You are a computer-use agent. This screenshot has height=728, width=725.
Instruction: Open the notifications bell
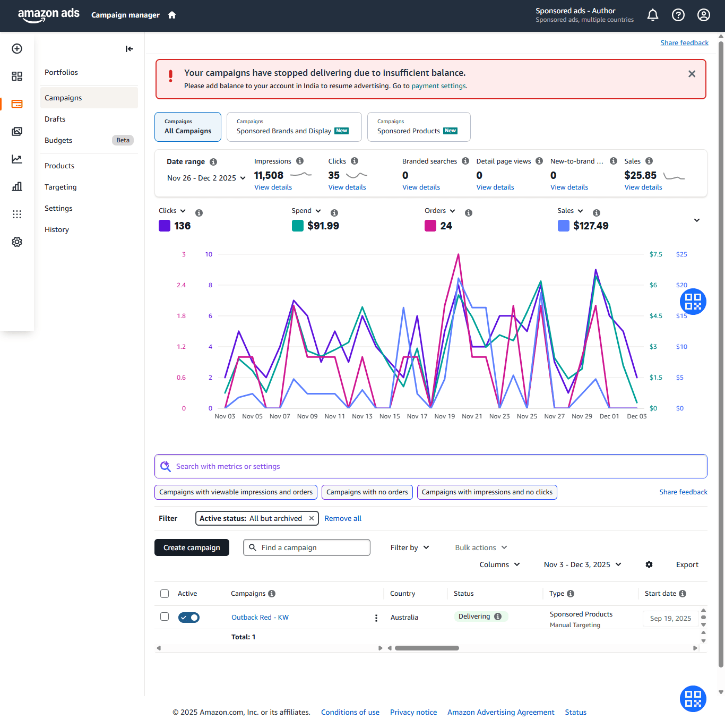coord(653,15)
